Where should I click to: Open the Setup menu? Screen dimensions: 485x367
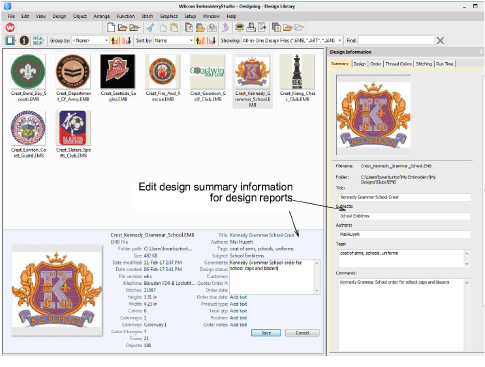point(190,16)
